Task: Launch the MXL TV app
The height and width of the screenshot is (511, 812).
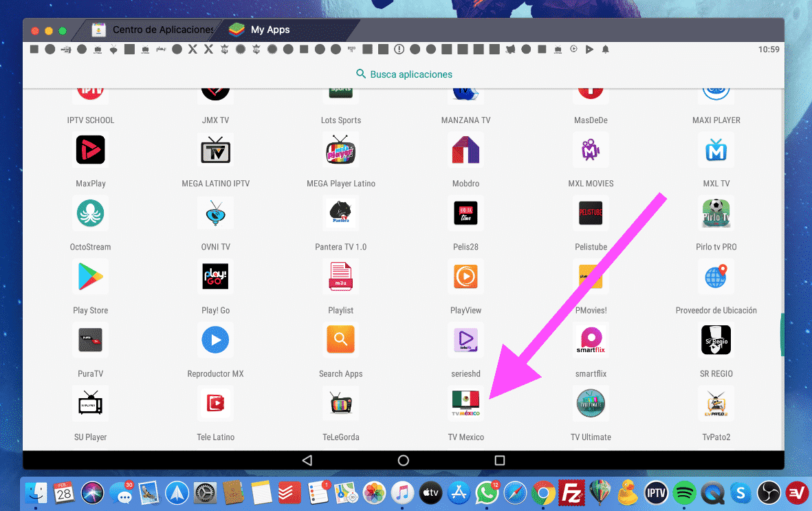Action: point(716,150)
